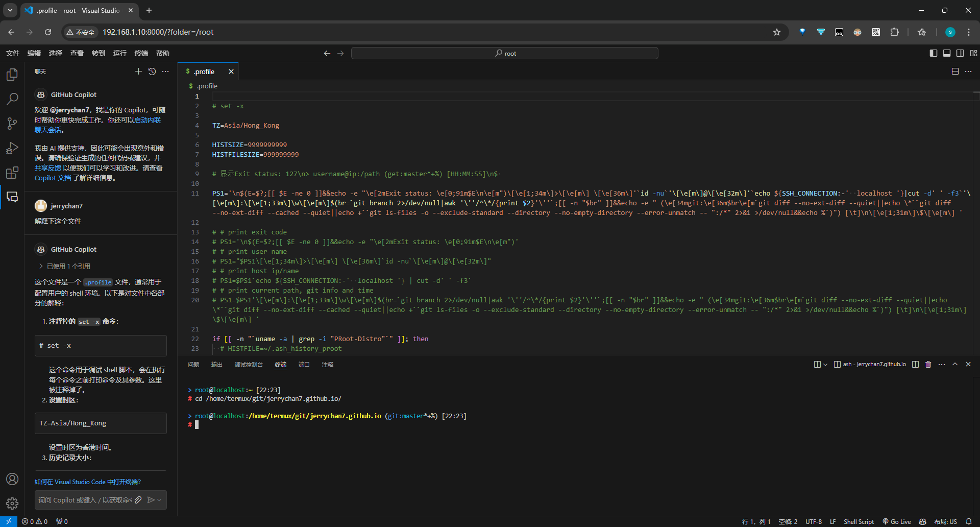Toggle secondary side bar visibility

(x=961, y=53)
